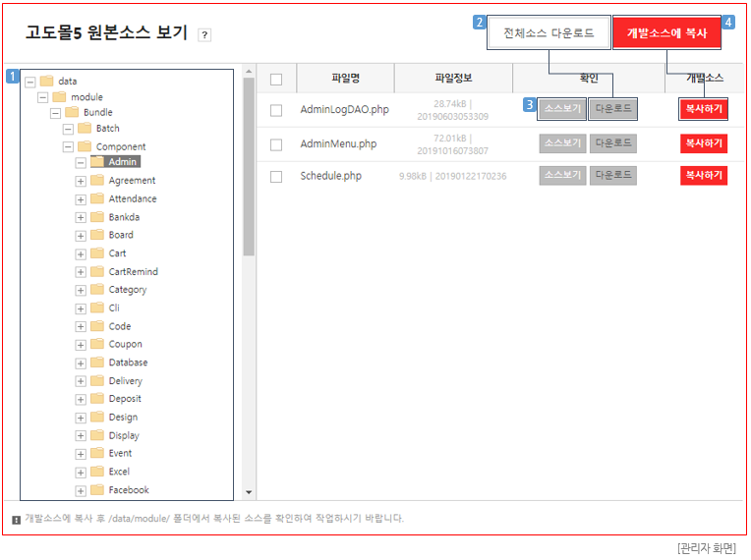Download Schedule.php with 다운로드 button
Screen dimensions: 751x560
pos(613,176)
